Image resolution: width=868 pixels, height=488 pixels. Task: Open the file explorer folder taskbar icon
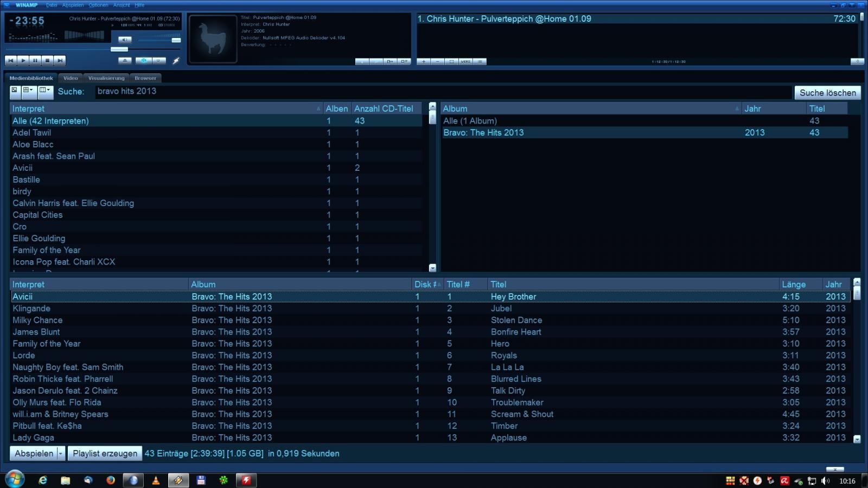coord(65,480)
